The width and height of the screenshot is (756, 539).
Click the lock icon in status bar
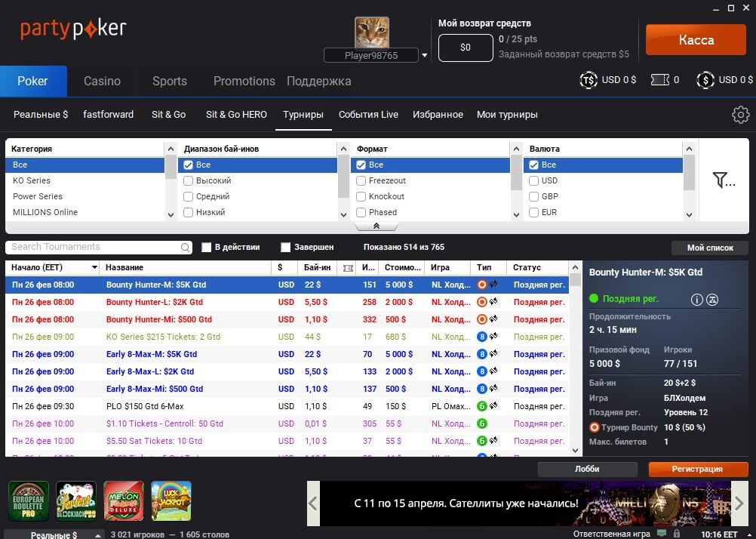(x=677, y=534)
